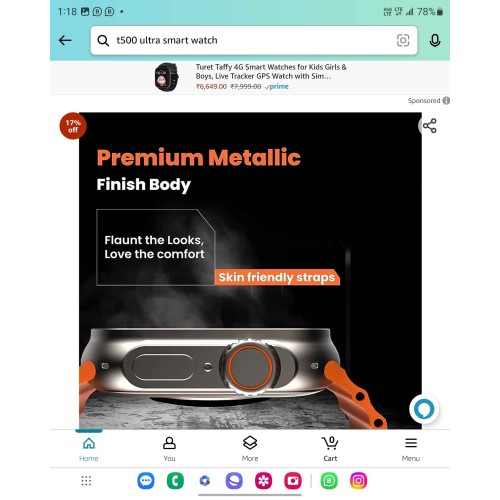The width and height of the screenshot is (500, 500).
Task: Open Samsung Messages app in dock
Action: [x=146, y=481]
